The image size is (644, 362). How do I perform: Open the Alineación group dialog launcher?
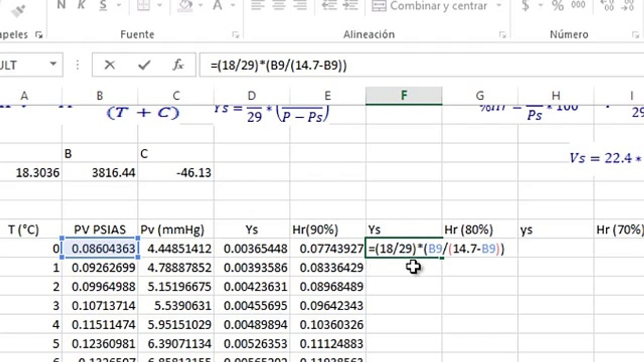click(502, 35)
